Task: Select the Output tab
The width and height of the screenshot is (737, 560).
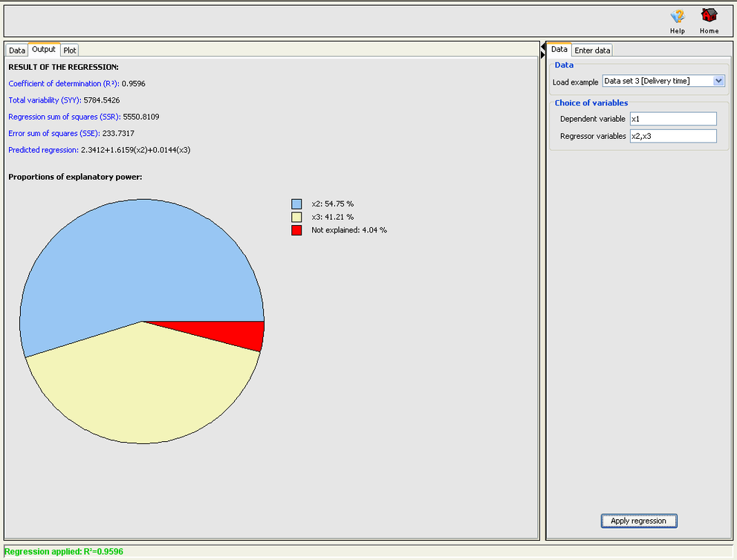Action: click(44, 50)
